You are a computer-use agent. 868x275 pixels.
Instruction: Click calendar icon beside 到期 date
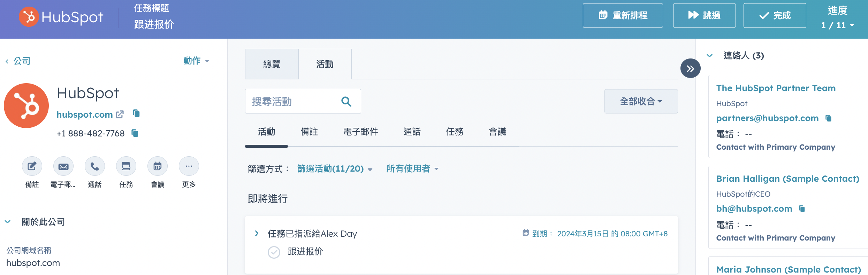[526, 233]
